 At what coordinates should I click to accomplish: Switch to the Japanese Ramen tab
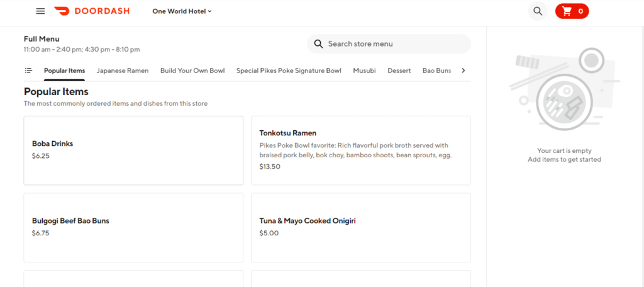123,70
